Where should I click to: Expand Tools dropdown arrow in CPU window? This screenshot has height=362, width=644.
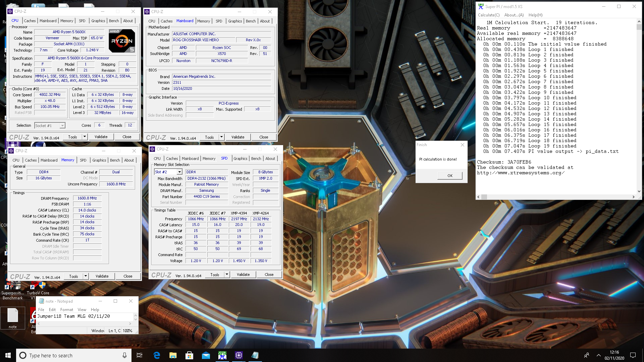point(85,137)
